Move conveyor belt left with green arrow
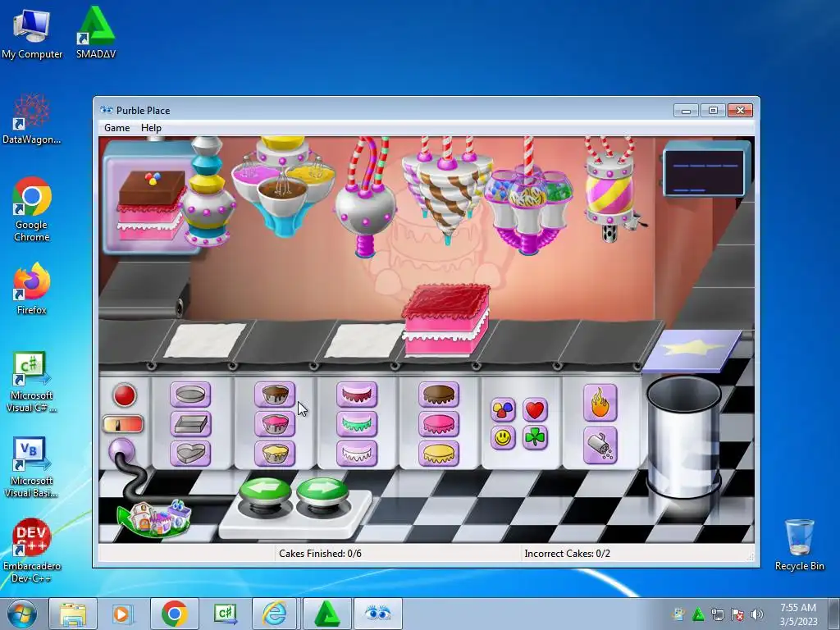 [x=266, y=493]
